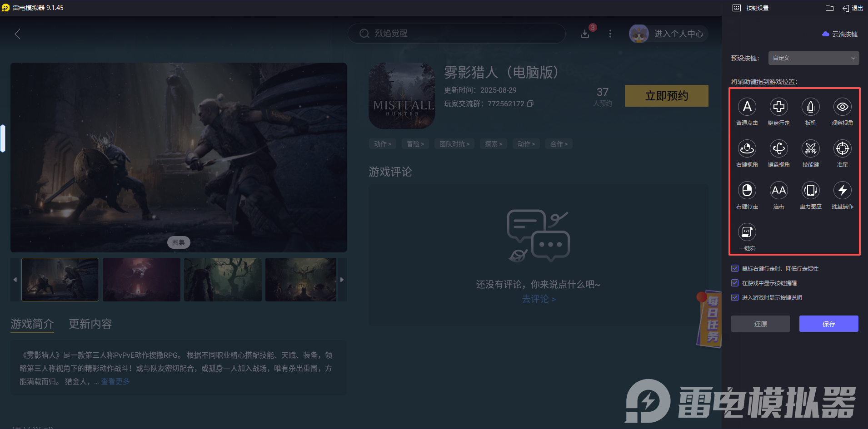Viewport: 868px width, 429px height.
Task: Open the 团队对抗 genre tag
Action: [x=454, y=144]
